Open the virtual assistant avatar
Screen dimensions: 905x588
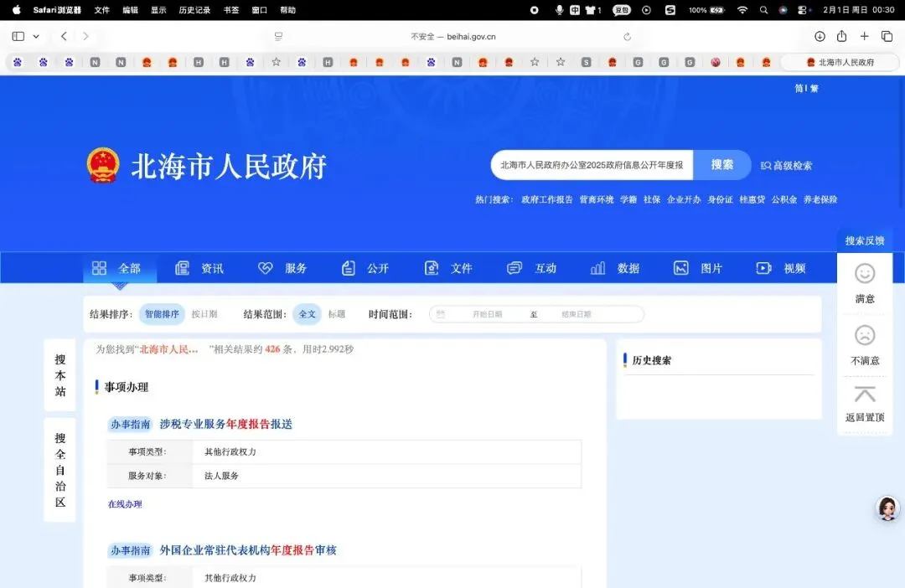pos(887,509)
